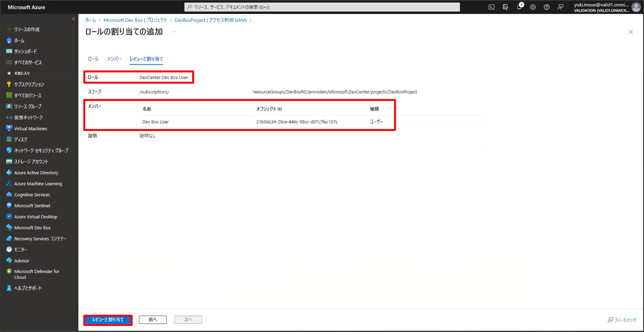The width and height of the screenshot is (644, 332).
Task: Click DevBoxProject アクセス制御 (IAM) breadcrumb
Action: pos(211,20)
